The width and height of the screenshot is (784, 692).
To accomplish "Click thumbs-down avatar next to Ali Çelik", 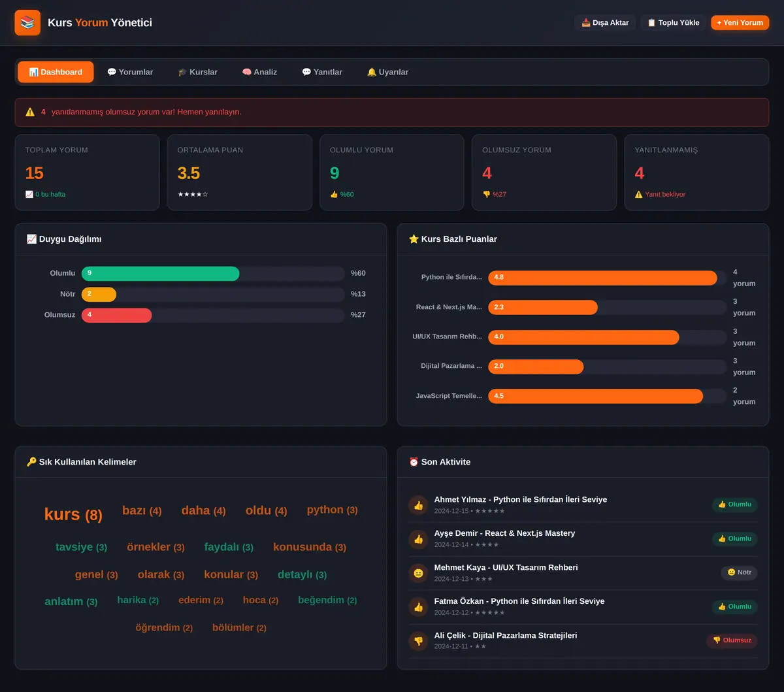I will [x=418, y=640].
